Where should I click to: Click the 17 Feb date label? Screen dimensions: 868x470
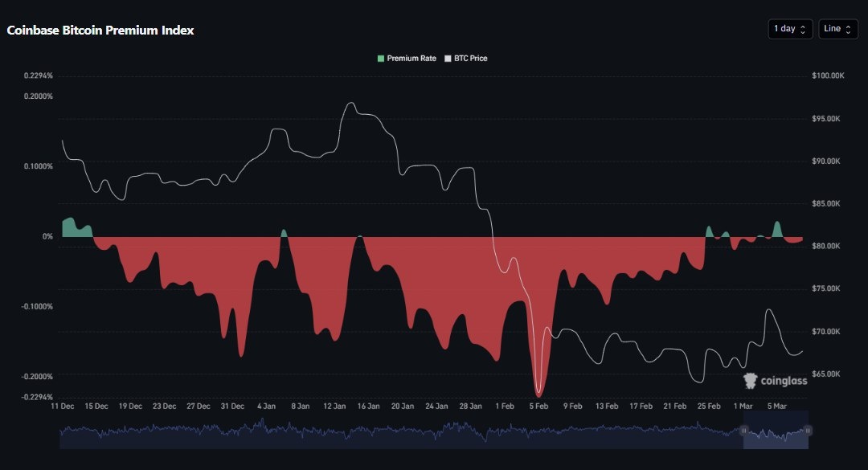click(641, 407)
